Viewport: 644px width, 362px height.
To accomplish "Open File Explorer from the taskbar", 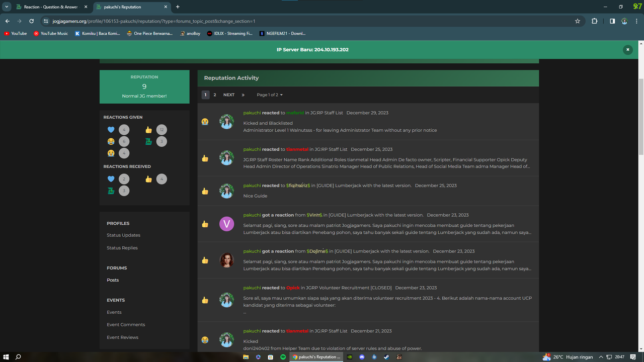I will (246, 357).
